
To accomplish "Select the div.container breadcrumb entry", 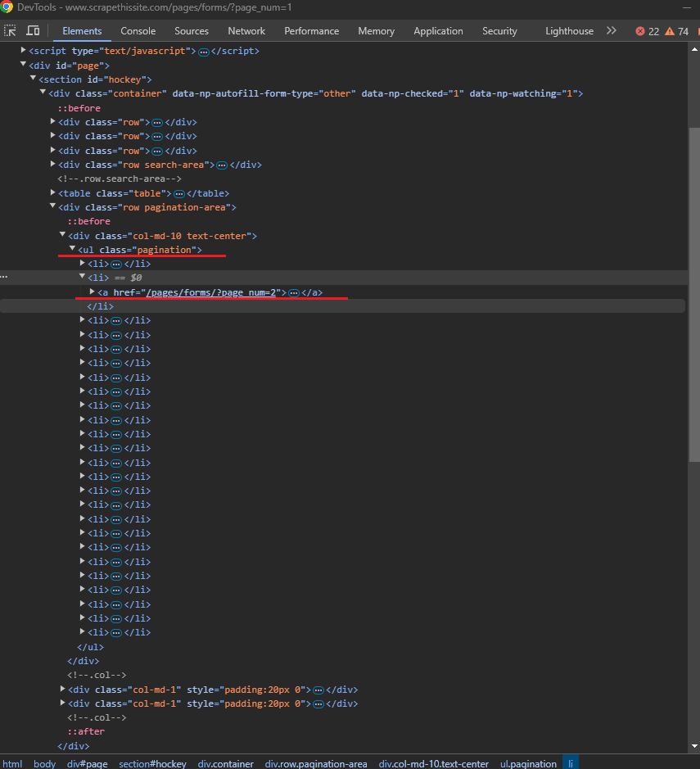I will 225,763.
